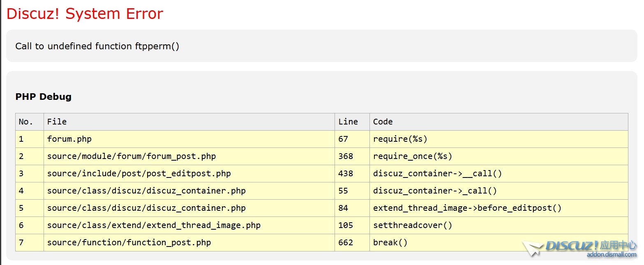Click the 'Discuz! System Error' heading

(x=85, y=14)
